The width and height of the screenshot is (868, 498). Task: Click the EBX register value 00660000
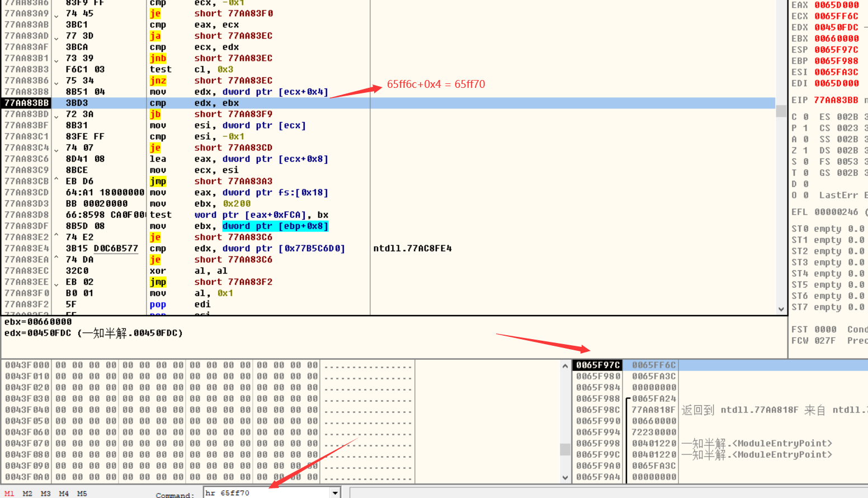tap(837, 39)
